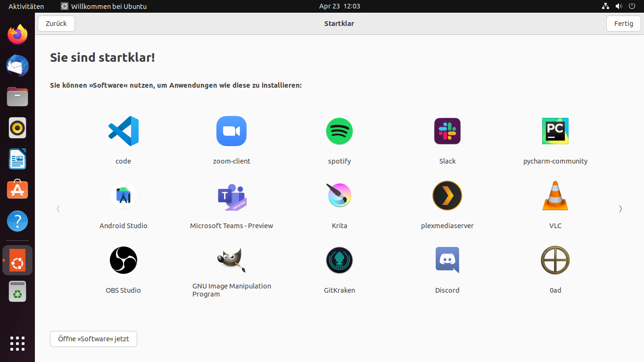The width and height of the screenshot is (644, 362).
Task: Click the Zurück button
Action: pyautogui.click(x=56, y=24)
